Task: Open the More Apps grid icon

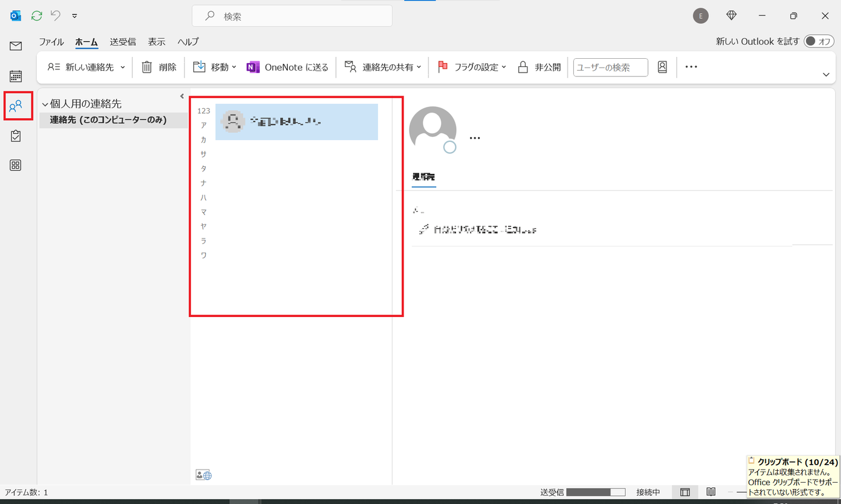Action: [x=16, y=165]
